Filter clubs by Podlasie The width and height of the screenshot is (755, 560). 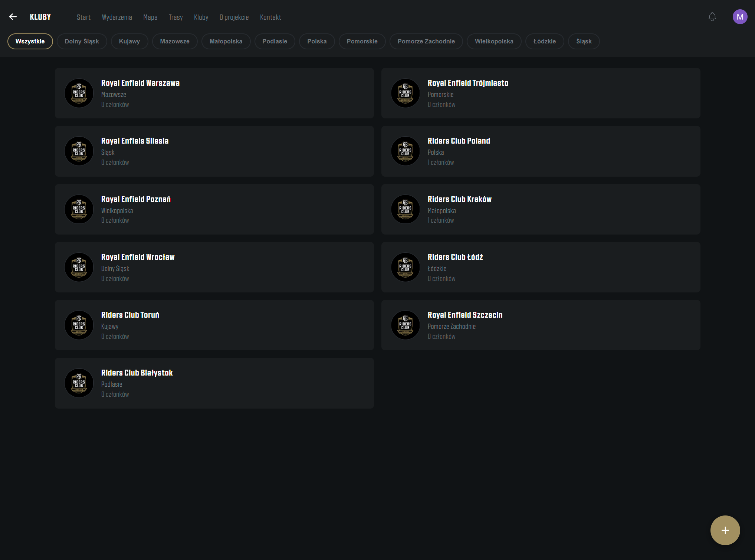coord(275,41)
